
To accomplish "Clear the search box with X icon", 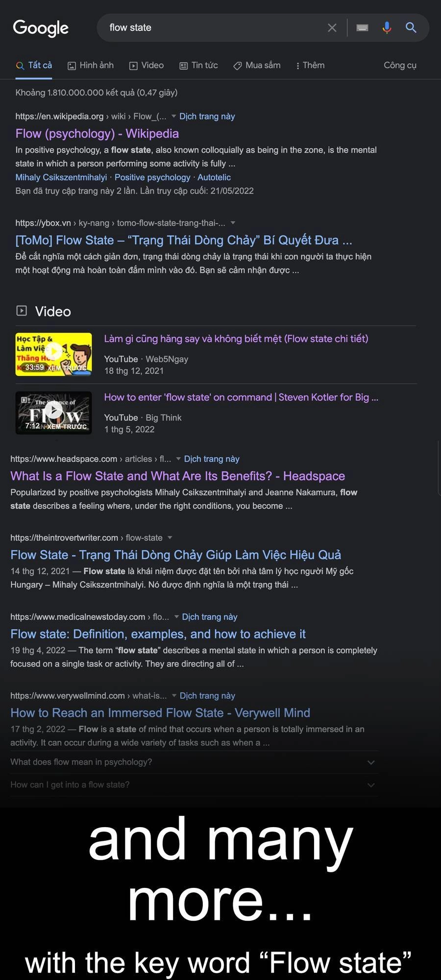I will [x=332, y=28].
